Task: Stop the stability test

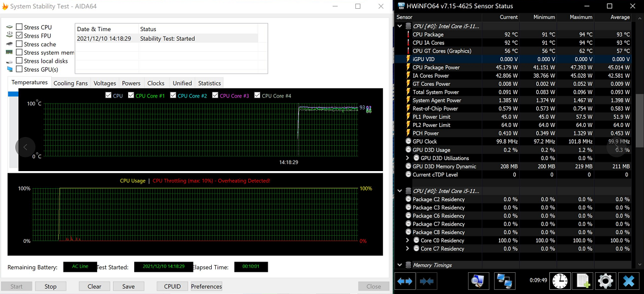Action: pos(51,286)
